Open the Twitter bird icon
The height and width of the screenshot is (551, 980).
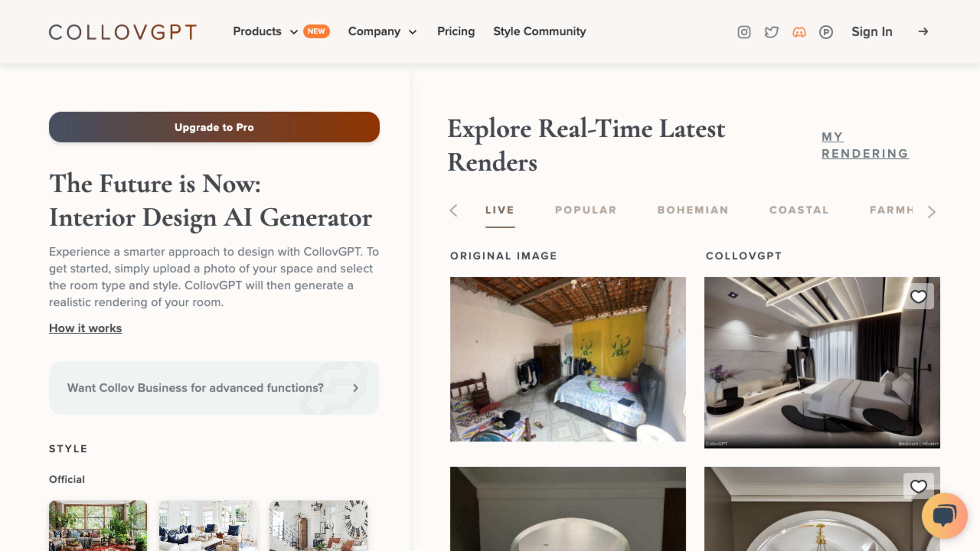771,32
